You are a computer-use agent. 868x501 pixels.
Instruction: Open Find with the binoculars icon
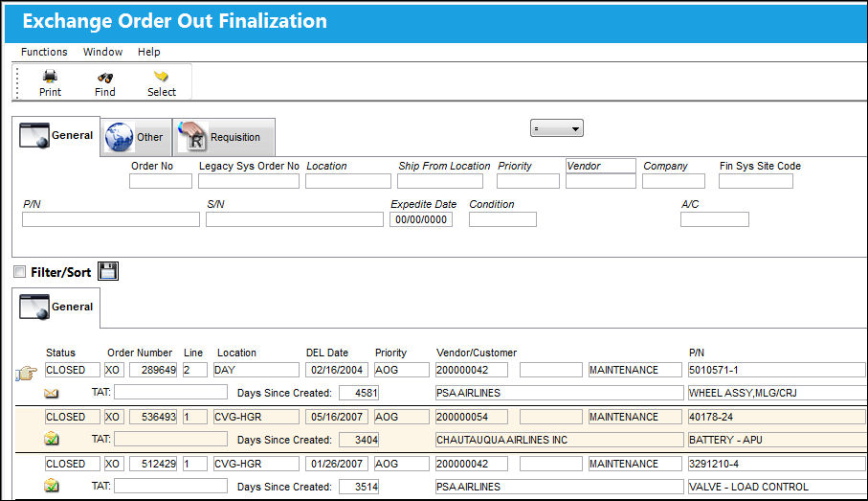pos(105,77)
